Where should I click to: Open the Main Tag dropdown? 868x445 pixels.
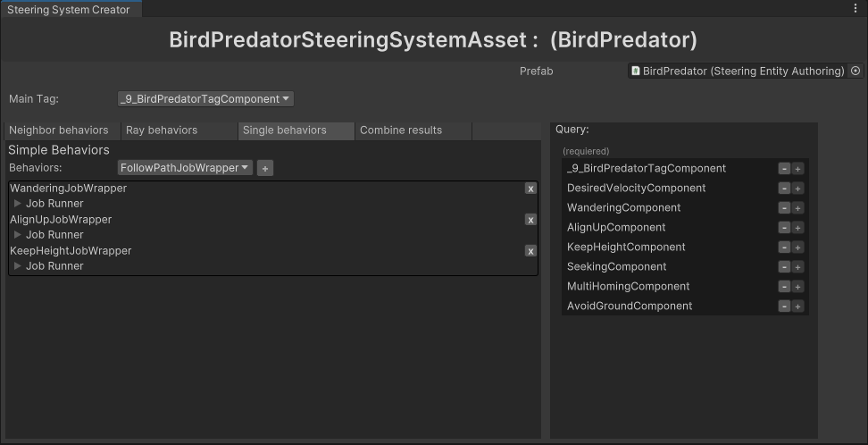(x=205, y=99)
